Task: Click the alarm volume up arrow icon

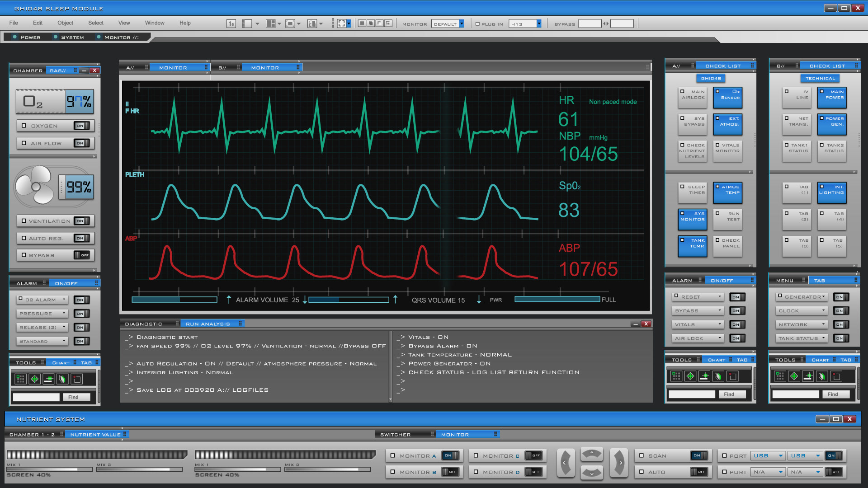Action: (x=229, y=300)
